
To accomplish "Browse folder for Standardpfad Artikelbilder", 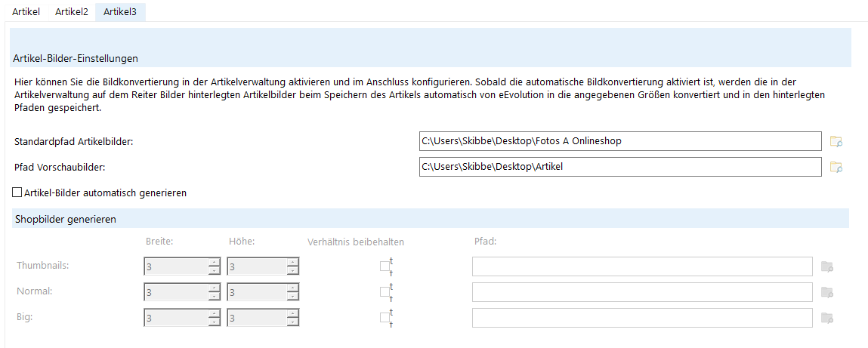I will tap(836, 141).
